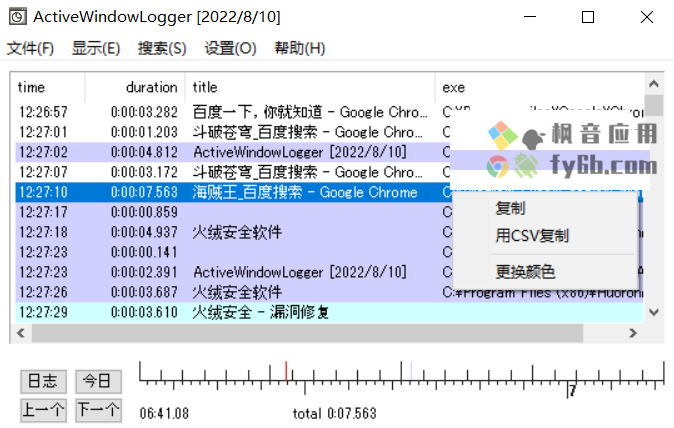Click the 0:00:07.563 duration cell
The width and height of the screenshot is (674, 428).
tap(144, 192)
